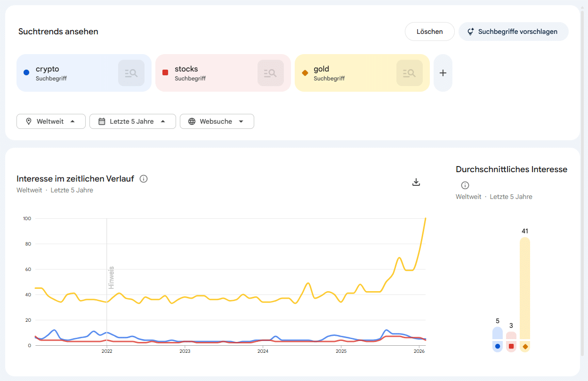Download the interest over time chart
This screenshot has width=588, height=381.
coord(416,182)
